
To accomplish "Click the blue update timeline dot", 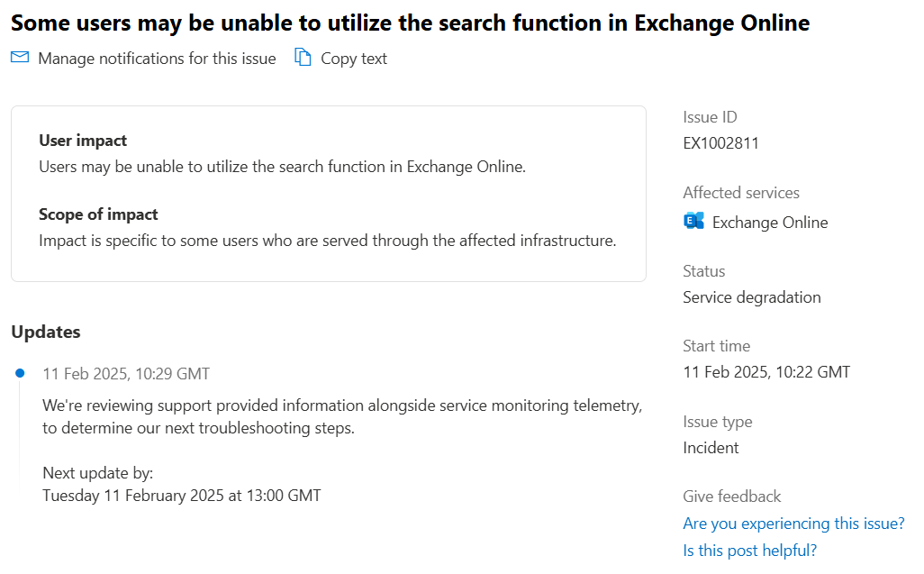I will pos(20,373).
